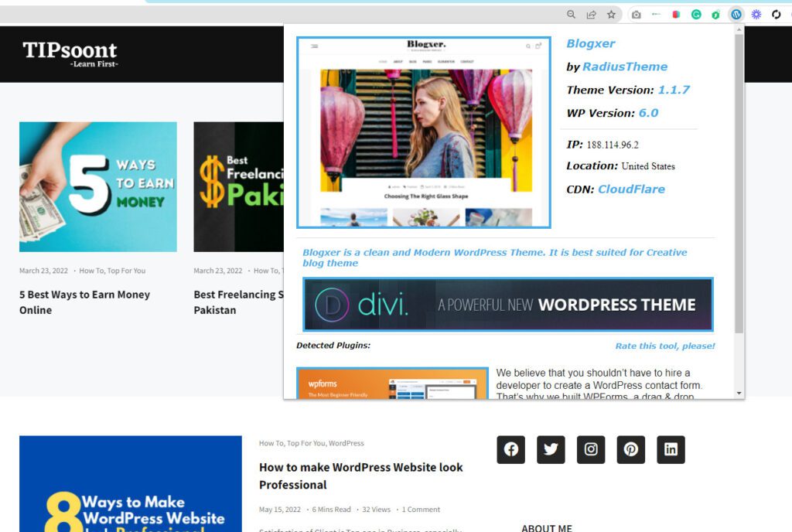Click the '1 Comment' link
Viewport: 792px width, 532px height.
tap(421, 510)
